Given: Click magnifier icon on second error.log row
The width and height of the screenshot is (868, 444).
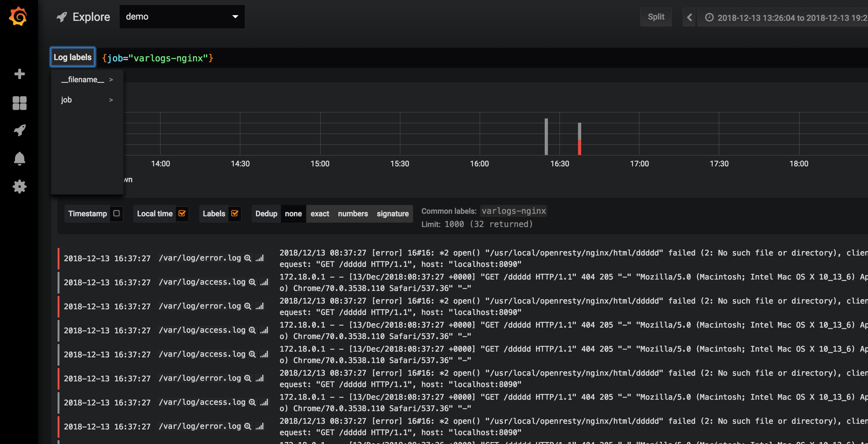Looking at the screenshot, I should click(248, 306).
